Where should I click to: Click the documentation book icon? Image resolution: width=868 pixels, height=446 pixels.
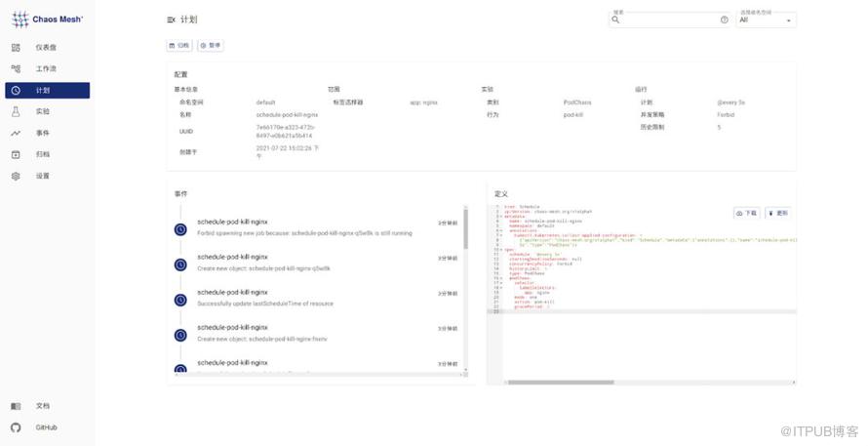(x=16, y=406)
